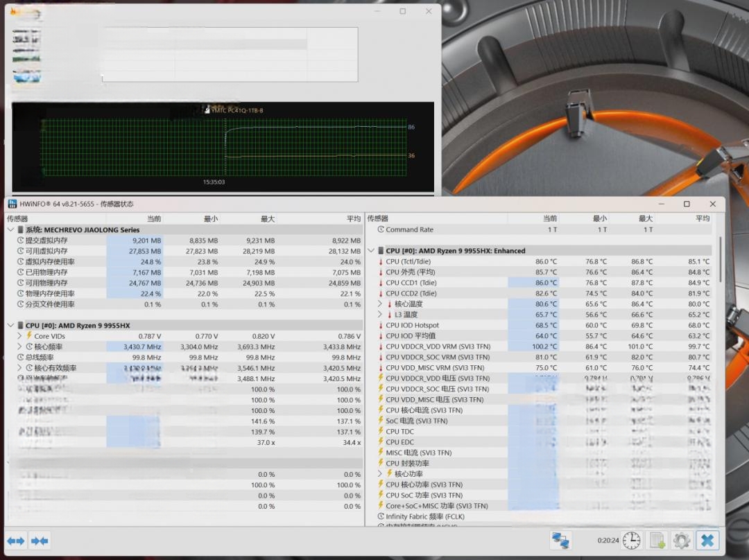Click the chip icon beside 系统: MECHREVO JIAOLONG Series

(20, 229)
